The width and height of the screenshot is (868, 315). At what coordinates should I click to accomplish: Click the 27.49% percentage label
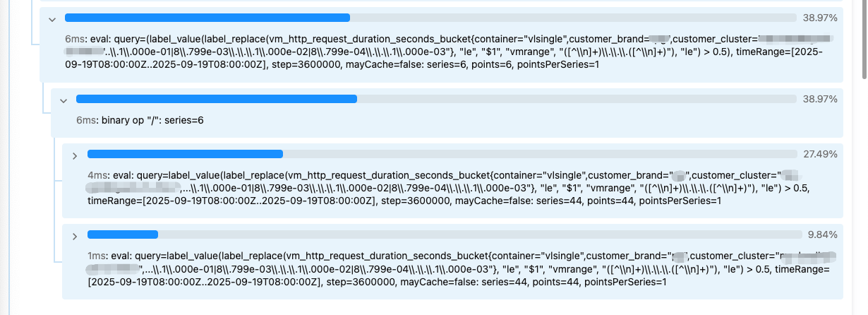[x=820, y=153]
